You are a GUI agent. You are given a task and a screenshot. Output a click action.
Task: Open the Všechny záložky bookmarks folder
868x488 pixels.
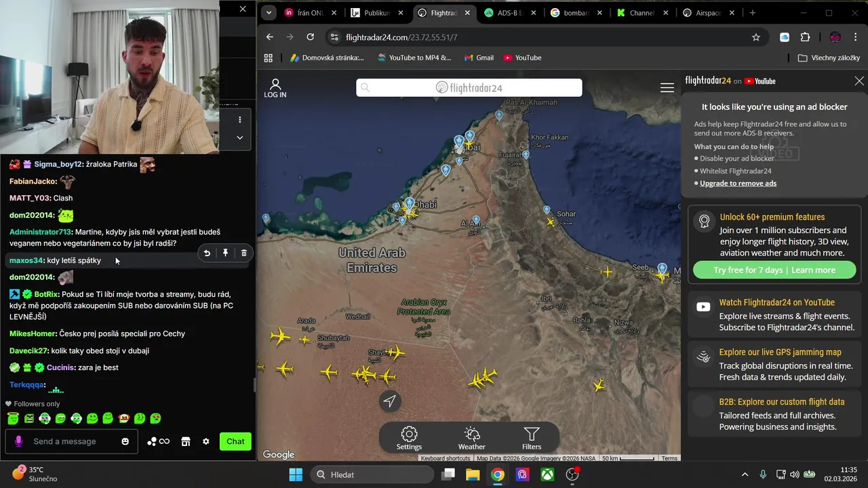pyautogui.click(x=829, y=58)
